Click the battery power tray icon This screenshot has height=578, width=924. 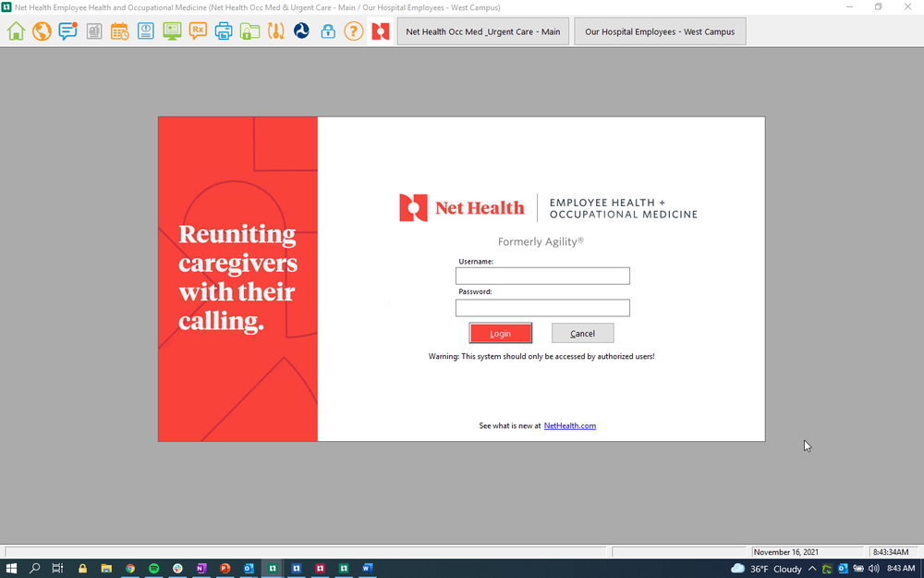click(858, 569)
